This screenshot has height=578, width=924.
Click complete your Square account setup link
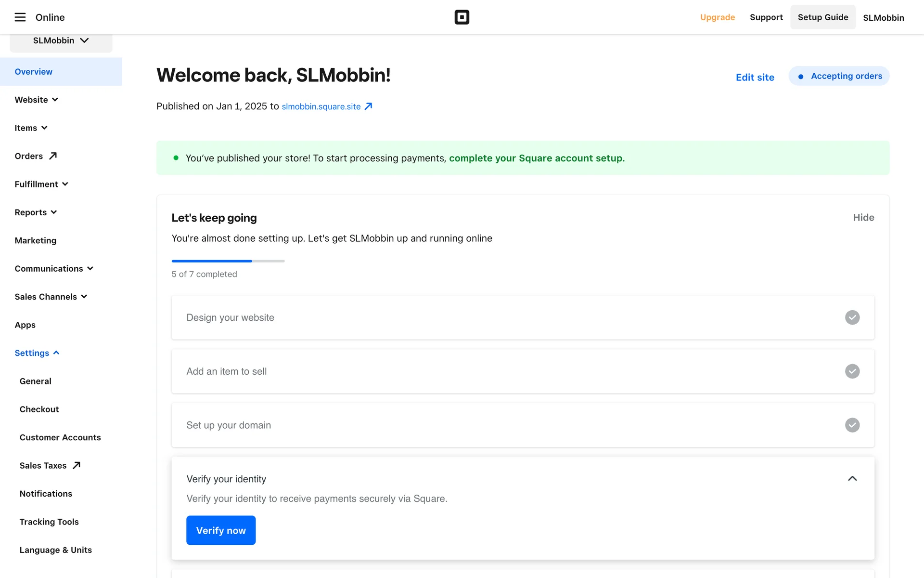(537, 158)
